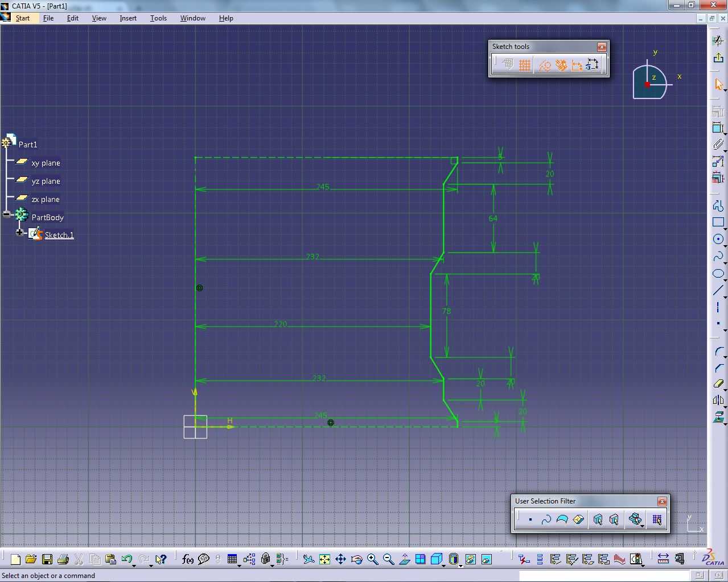
Task: Open the Select arrow tool dropdown
Action: coord(725,91)
